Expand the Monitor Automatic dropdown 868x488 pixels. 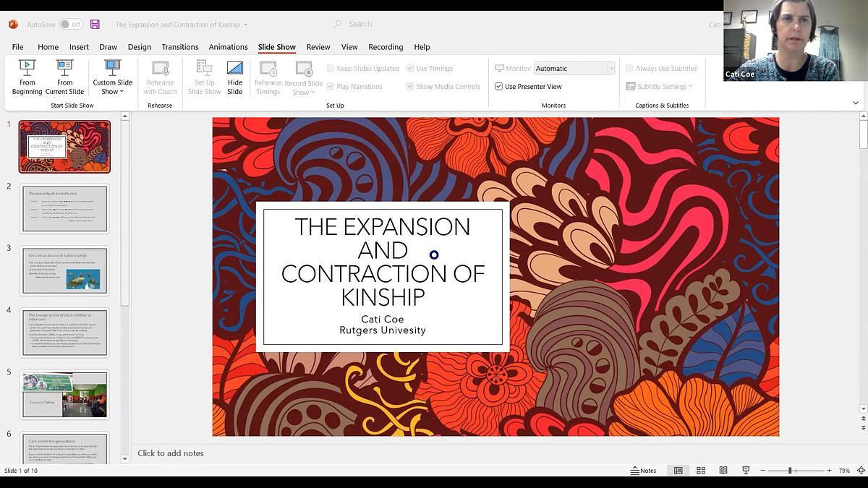[x=610, y=69]
